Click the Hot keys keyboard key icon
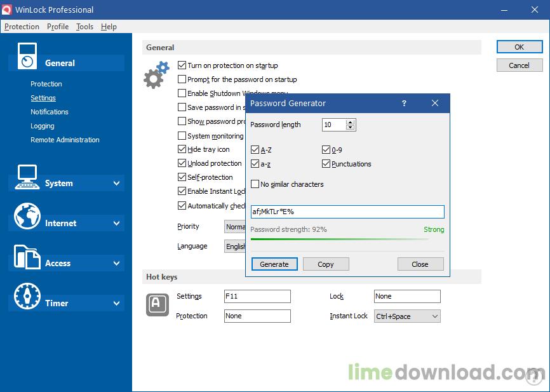 tap(157, 304)
